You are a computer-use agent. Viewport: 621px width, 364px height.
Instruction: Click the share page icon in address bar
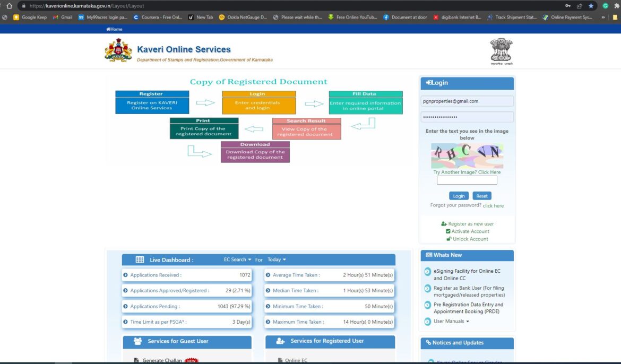coord(580,6)
